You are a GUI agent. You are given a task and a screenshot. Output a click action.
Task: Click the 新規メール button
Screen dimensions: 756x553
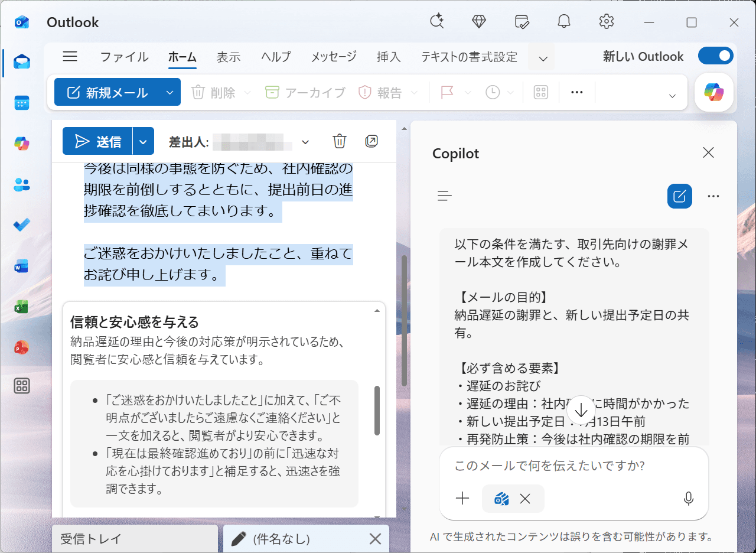click(x=107, y=92)
